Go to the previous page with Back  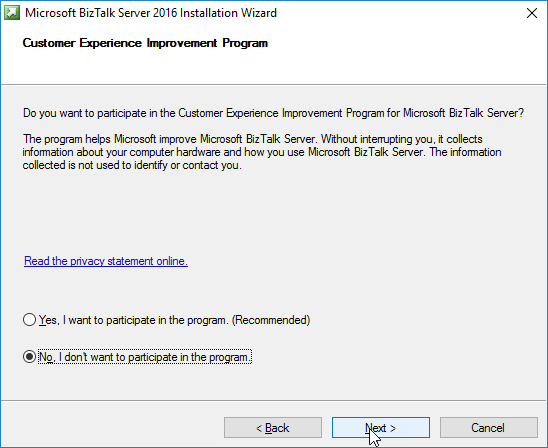coord(273,427)
